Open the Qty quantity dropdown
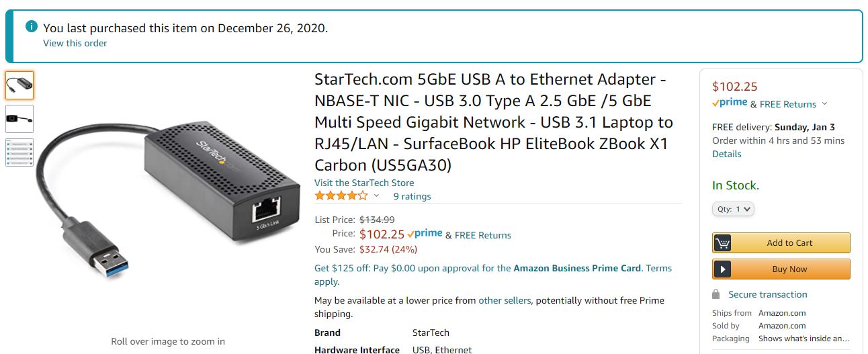 [734, 209]
